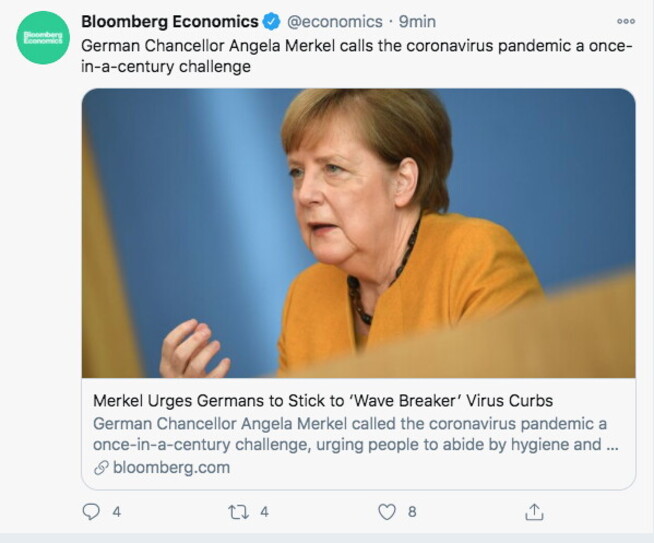Open the bloomberg.com source link
654x543 pixels.
tap(171, 467)
